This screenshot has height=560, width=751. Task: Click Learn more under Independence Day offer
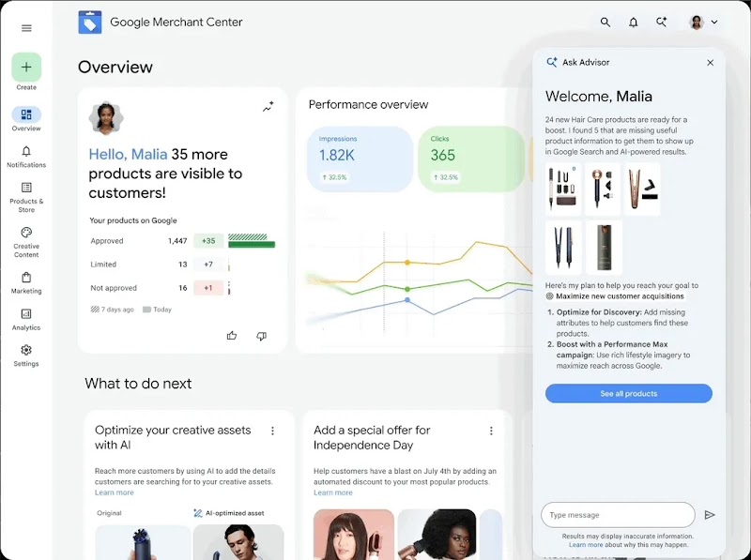[333, 492]
